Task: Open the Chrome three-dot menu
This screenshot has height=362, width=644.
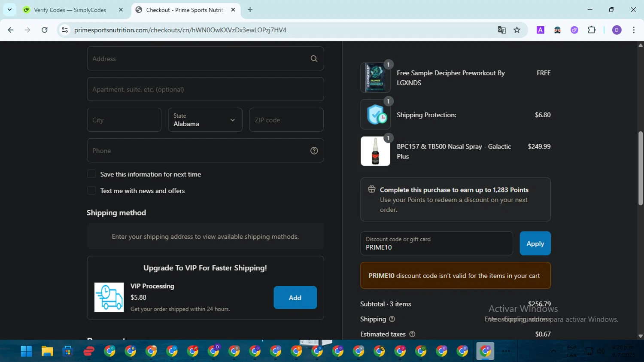Action: [634, 30]
